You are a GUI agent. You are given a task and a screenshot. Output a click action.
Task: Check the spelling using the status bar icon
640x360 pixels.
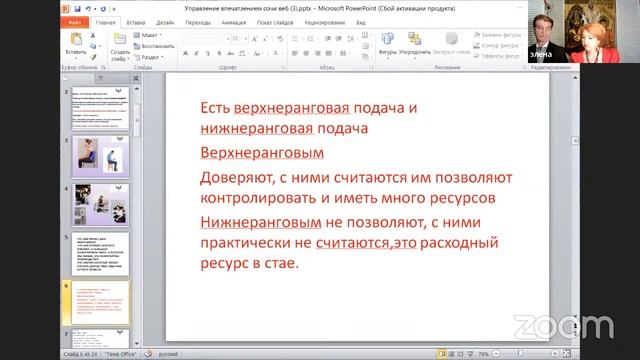(148, 354)
